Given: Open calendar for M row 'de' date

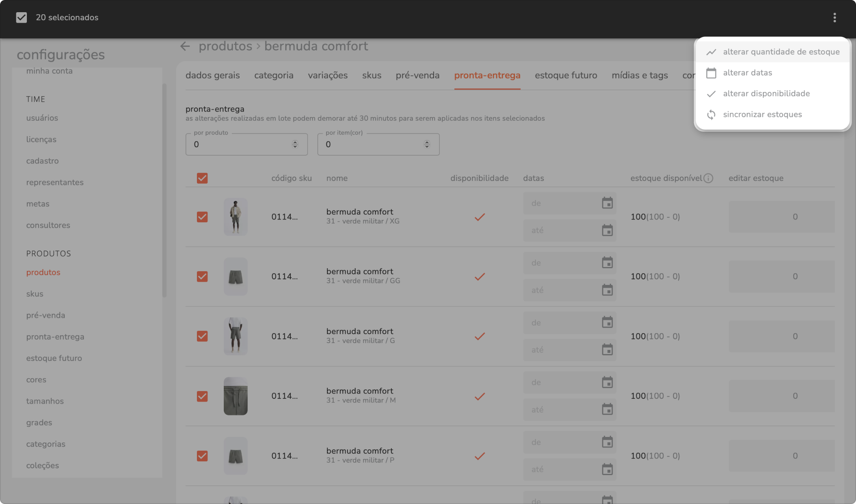Looking at the screenshot, I should pos(607,382).
